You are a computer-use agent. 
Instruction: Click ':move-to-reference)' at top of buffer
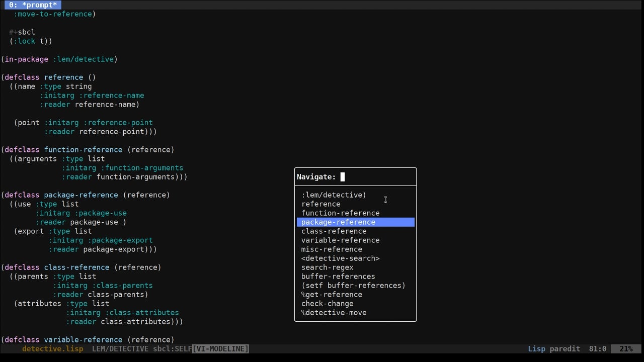55,14
